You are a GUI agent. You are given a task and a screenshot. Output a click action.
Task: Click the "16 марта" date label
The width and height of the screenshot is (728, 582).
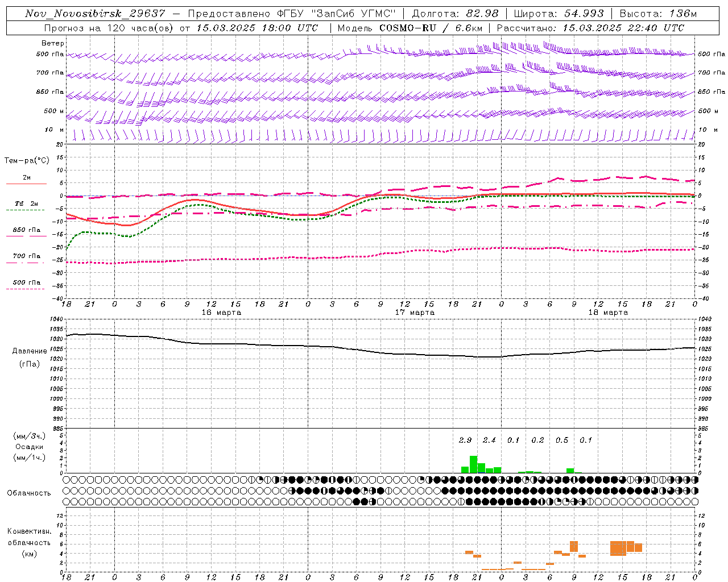coord(221,313)
